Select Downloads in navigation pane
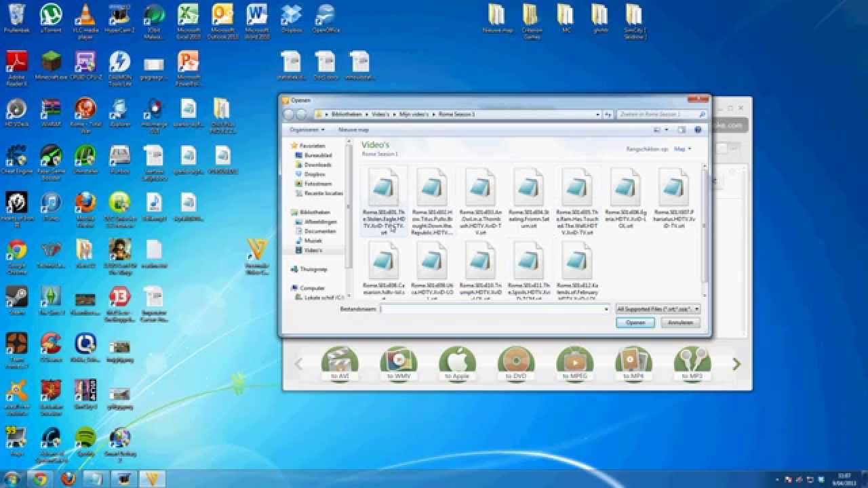Viewport: 868px width, 488px height. (x=317, y=165)
